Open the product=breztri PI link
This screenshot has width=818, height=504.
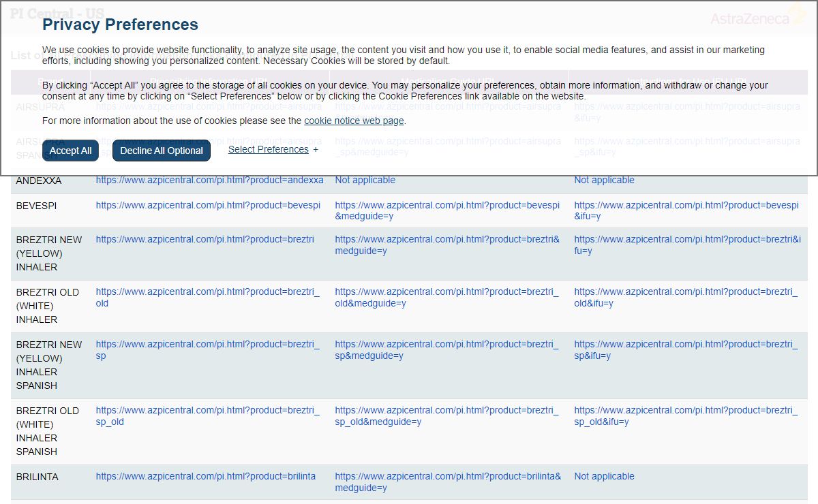tap(205, 239)
